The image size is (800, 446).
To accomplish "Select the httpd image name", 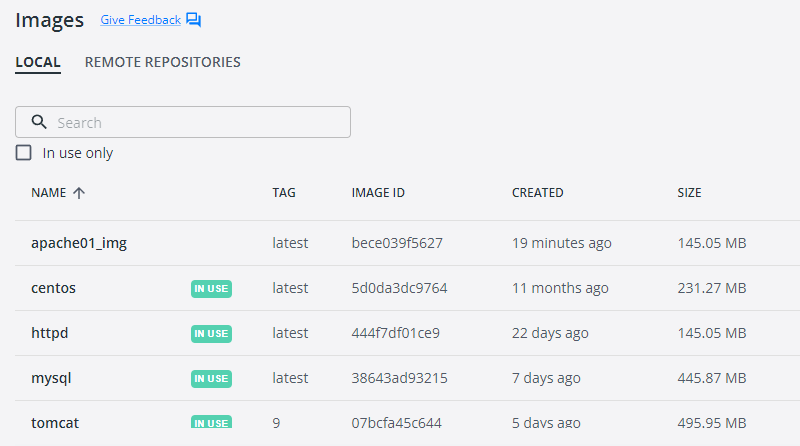I will point(49,333).
